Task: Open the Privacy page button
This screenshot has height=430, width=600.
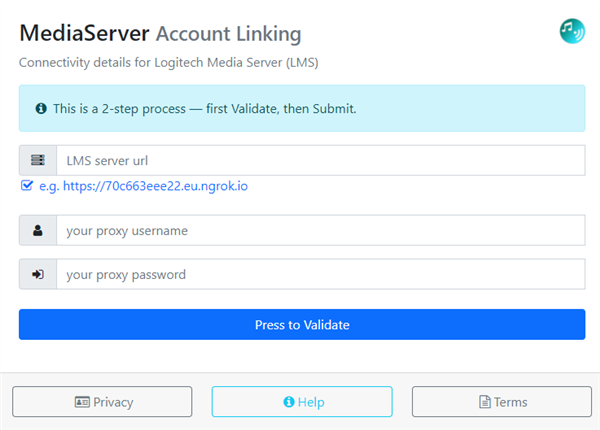Action: coord(102,402)
